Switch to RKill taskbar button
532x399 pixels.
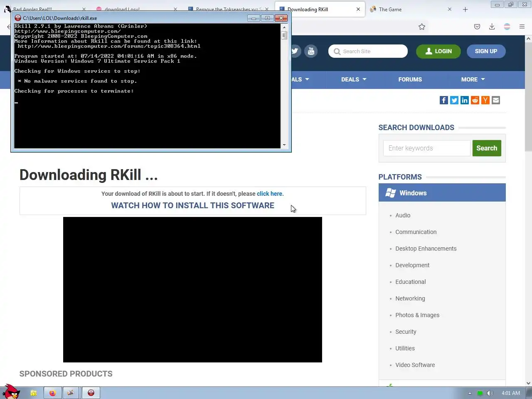click(91, 393)
